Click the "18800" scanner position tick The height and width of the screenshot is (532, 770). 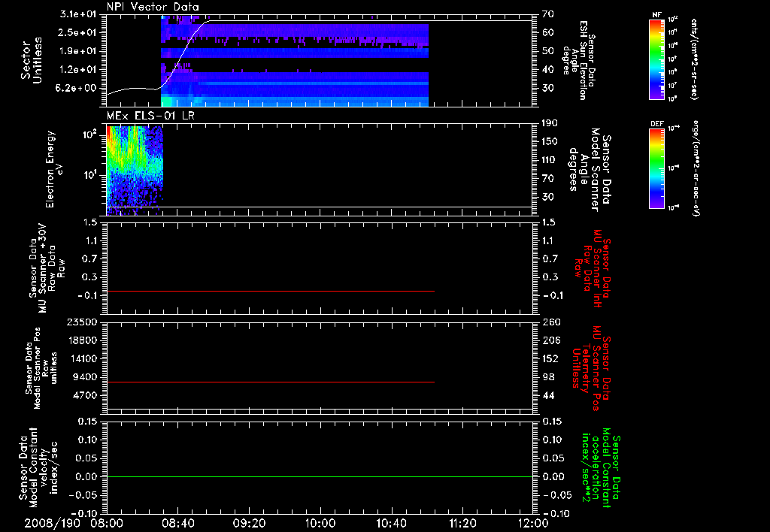pyautogui.click(x=81, y=340)
